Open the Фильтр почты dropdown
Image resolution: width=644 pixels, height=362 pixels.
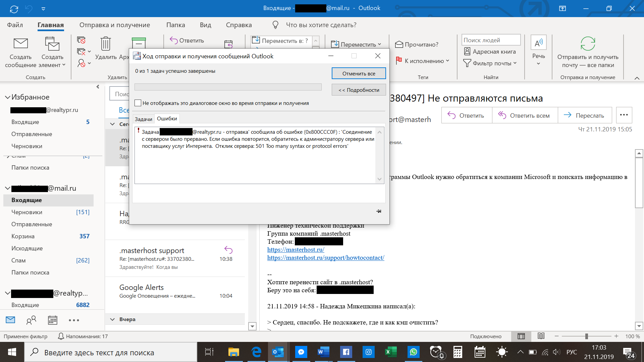pos(490,63)
